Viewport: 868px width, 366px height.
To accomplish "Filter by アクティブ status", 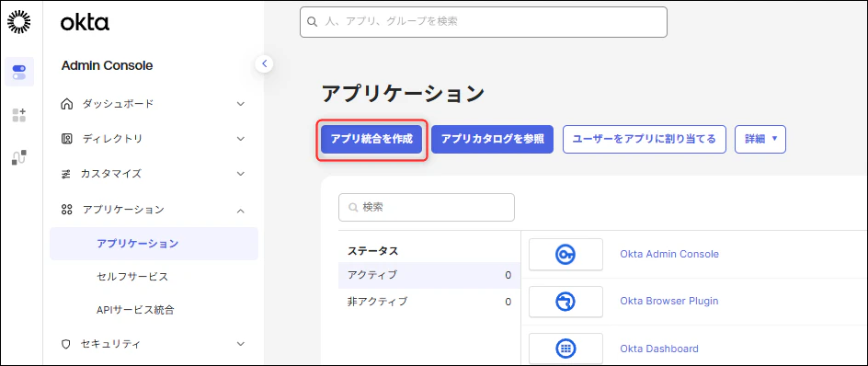I will click(429, 275).
